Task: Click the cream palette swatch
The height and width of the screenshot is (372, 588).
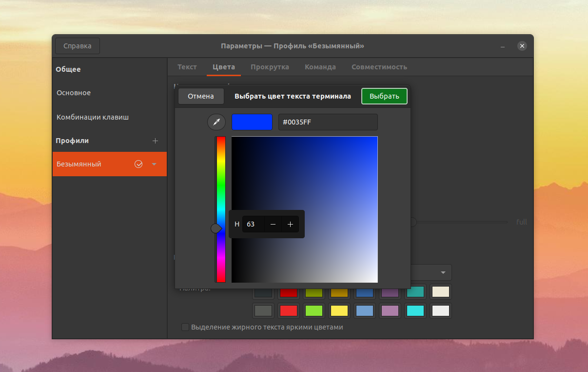Action: pyautogui.click(x=441, y=292)
